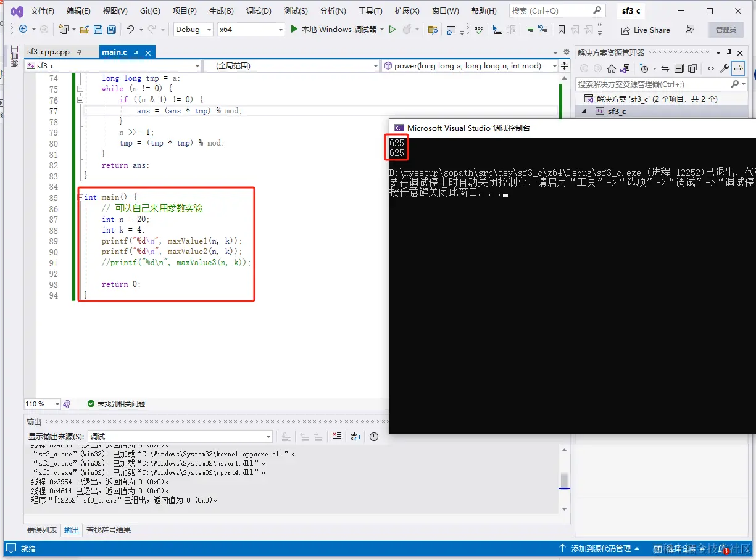Click the 未找到相关问题 status indicator

click(x=117, y=404)
